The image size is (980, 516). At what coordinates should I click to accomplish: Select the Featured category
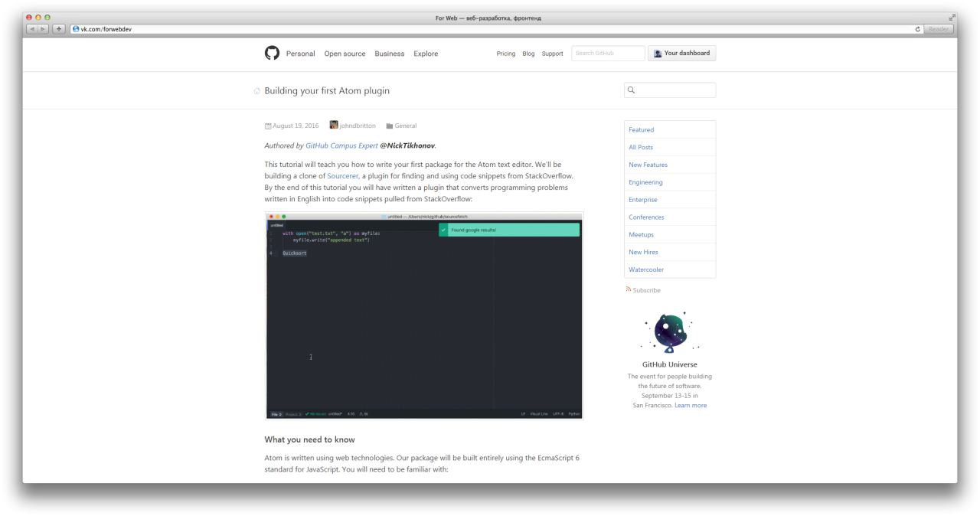pyautogui.click(x=670, y=129)
